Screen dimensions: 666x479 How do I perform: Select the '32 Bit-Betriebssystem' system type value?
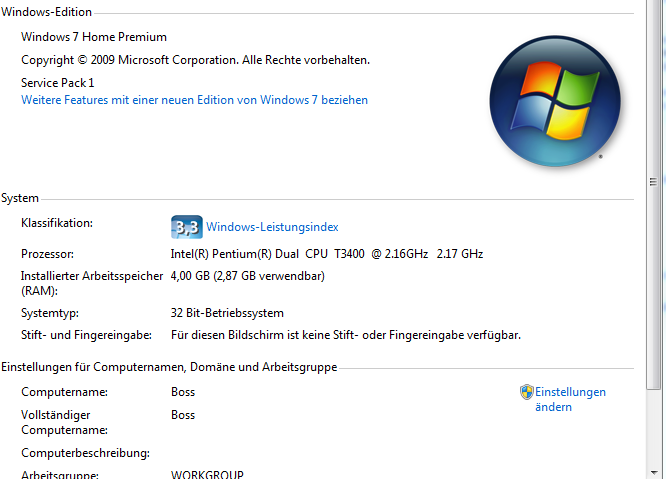pyautogui.click(x=227, y=313)
